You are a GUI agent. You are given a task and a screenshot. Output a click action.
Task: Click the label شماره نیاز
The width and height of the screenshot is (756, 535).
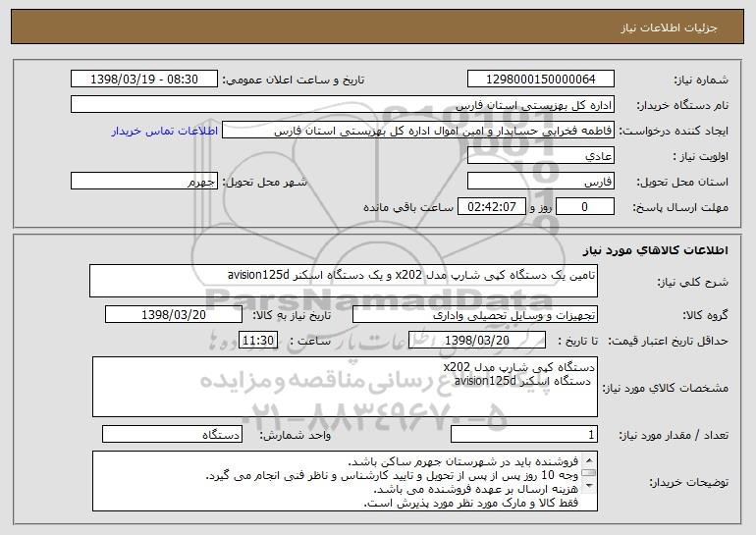pyautogui.click(x=701, y=80)
